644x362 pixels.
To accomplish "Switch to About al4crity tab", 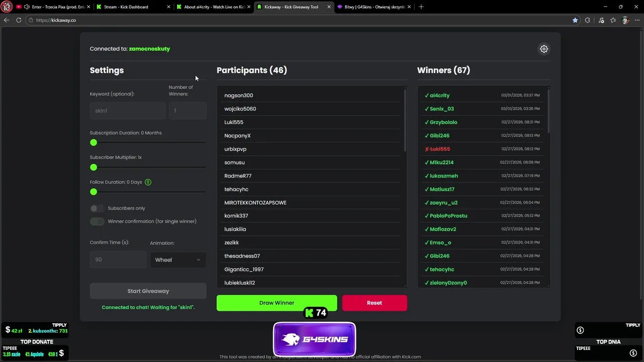I will [x=213, y=7].
